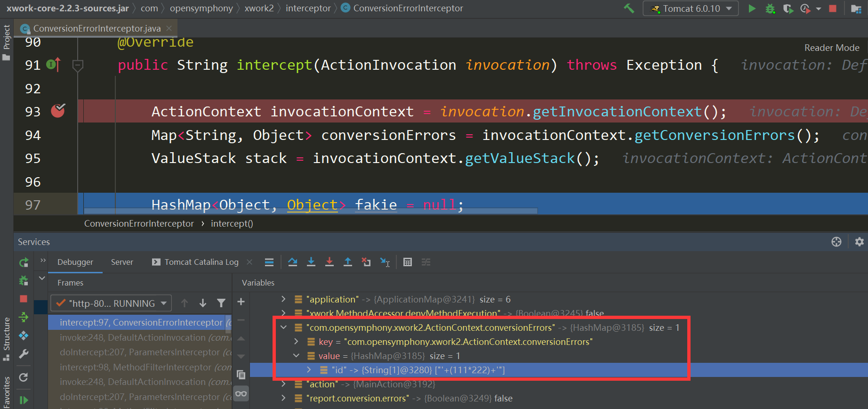Image resolution: width=868 pixels, height=409 pixels.
Task: Switch to the Debugger tab
Action: [x=75, y=262]
